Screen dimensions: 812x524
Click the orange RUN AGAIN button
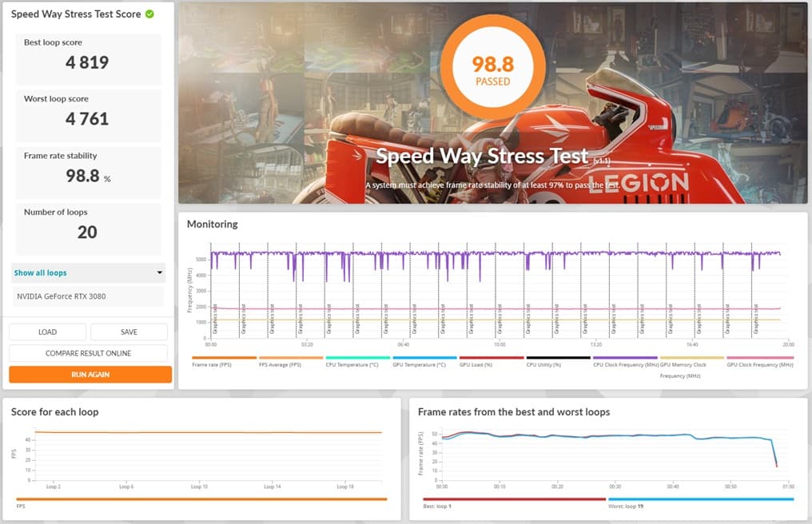pos(90,375)
